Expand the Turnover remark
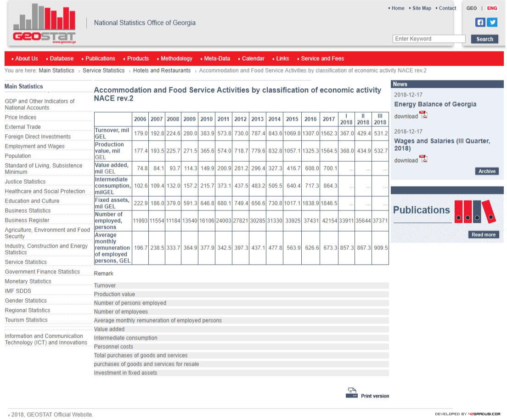Image resolution: width=507 pixels, height=420 pixels. [x=105, y=285]
